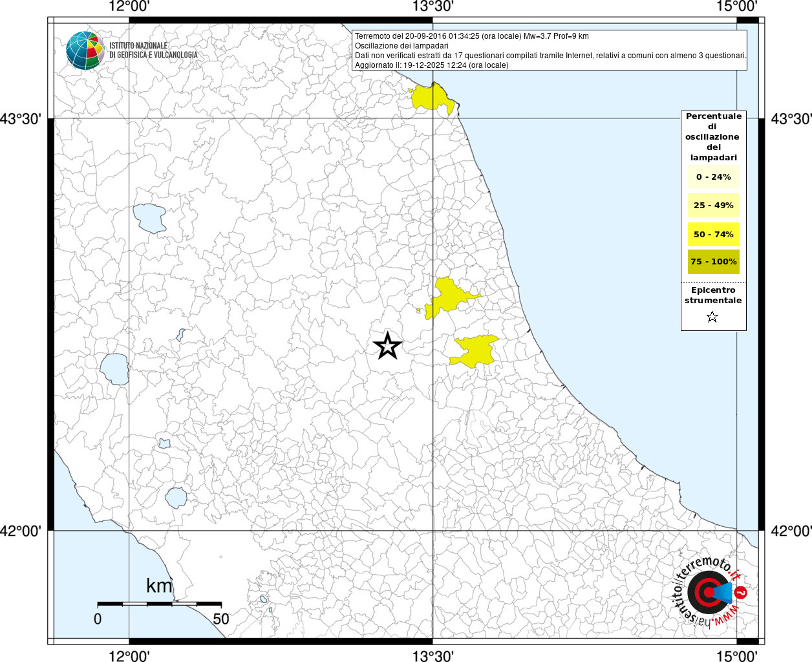Click the right 43°30' latitude label

[x=791, y=119]
